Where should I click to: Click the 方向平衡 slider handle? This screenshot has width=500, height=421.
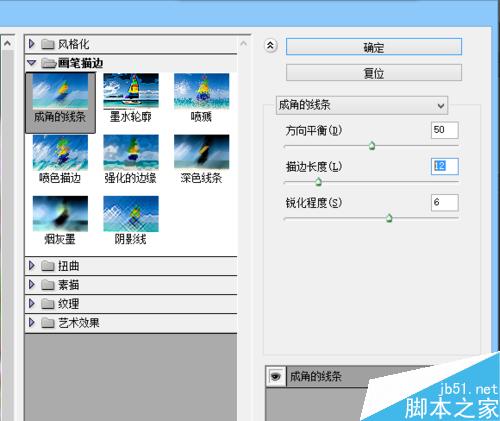click(x=372, y=146)
